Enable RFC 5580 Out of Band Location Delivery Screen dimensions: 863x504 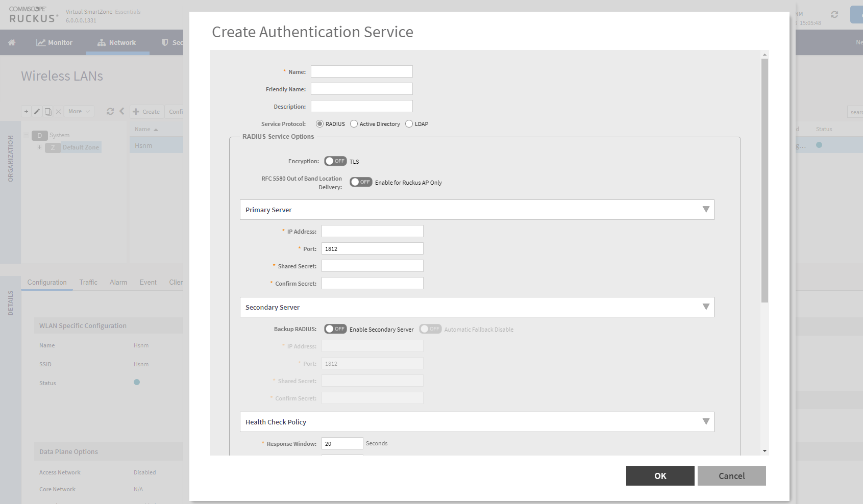tap(361, 182)
